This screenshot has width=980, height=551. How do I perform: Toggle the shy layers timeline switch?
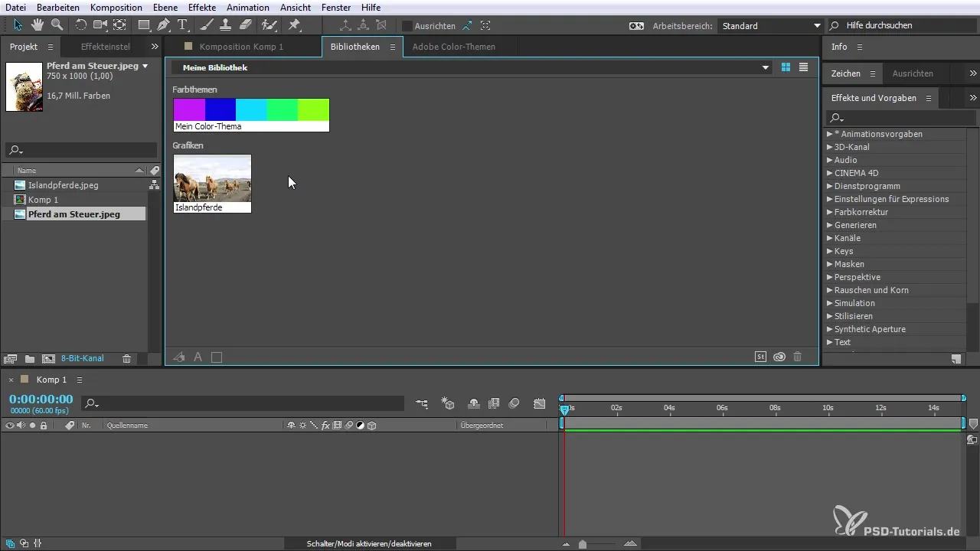click(x=474, y=403)
